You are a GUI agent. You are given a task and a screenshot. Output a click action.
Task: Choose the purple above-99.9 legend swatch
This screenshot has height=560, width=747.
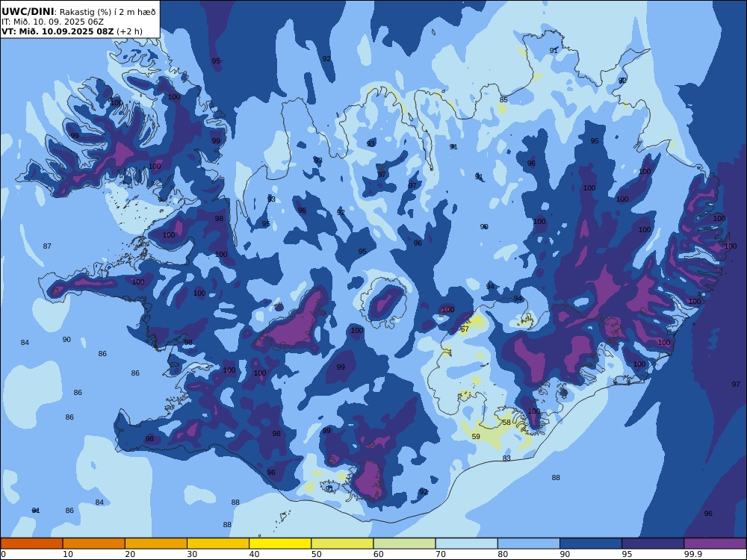pyautogui.click(x=715, y=544)
